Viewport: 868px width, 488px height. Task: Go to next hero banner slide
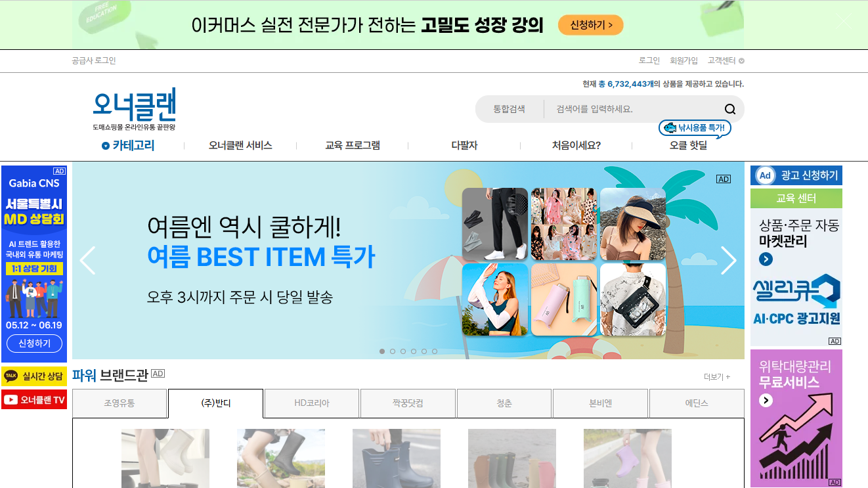(729, 260)
